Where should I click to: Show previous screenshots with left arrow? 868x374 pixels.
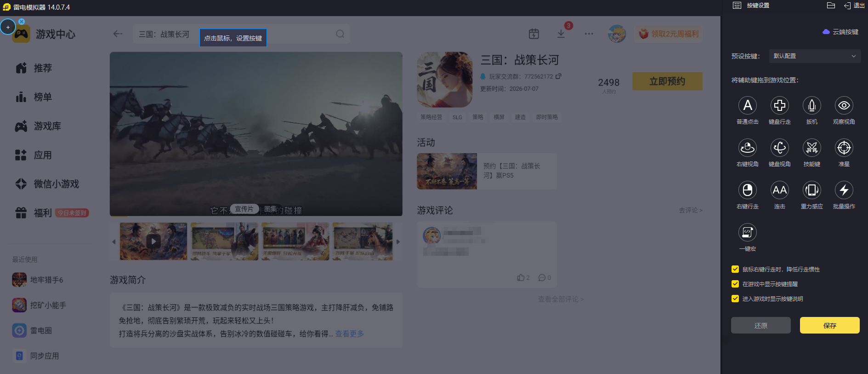point(114,242)
